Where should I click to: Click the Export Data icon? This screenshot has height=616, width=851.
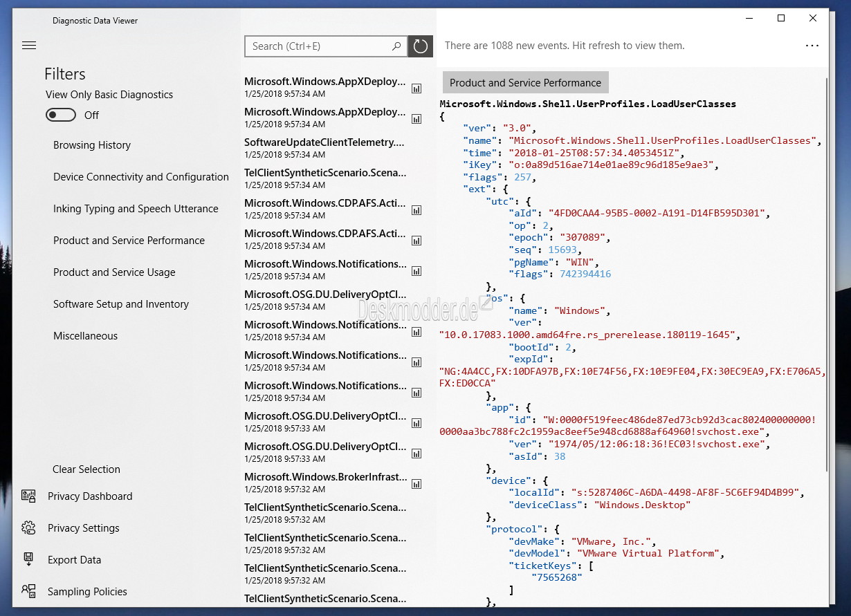coord(28,559)
